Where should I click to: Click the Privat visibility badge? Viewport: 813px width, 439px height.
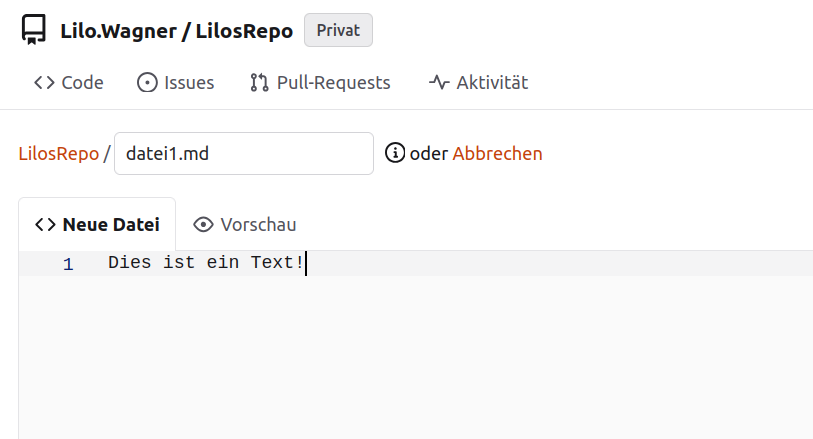click(x=338, y=30)
